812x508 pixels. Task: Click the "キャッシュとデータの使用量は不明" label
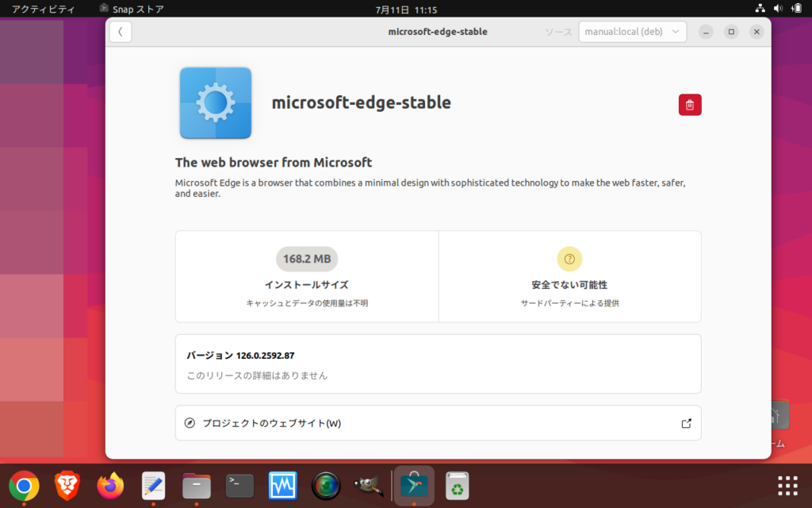click(307, 303)
